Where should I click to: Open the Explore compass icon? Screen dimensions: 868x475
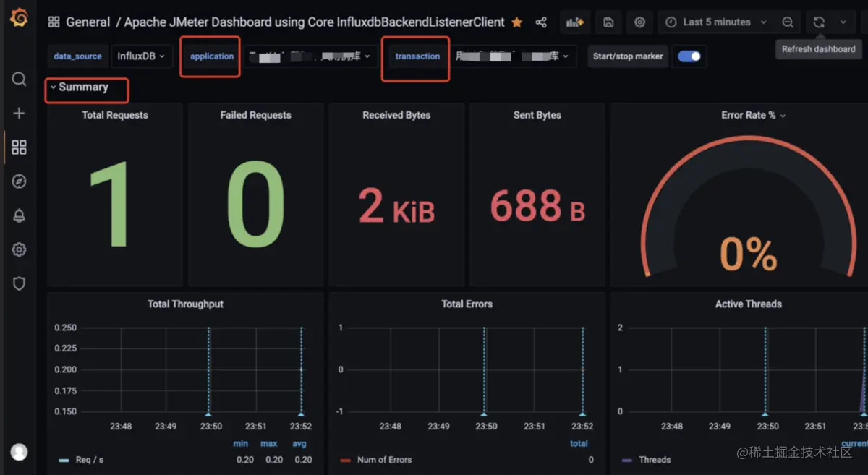point(20,181)
